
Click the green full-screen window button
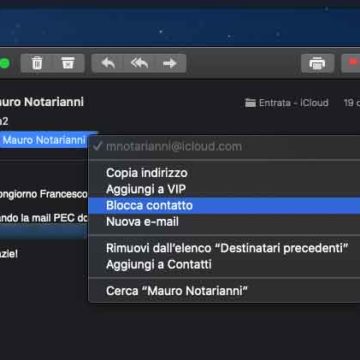click(4, 63)
